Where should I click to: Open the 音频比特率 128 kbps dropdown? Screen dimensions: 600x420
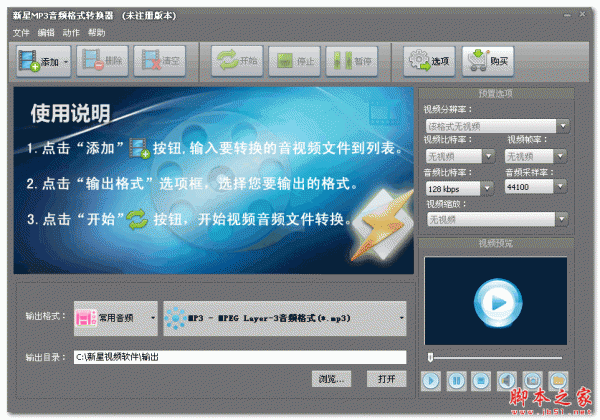pos(487,188)
